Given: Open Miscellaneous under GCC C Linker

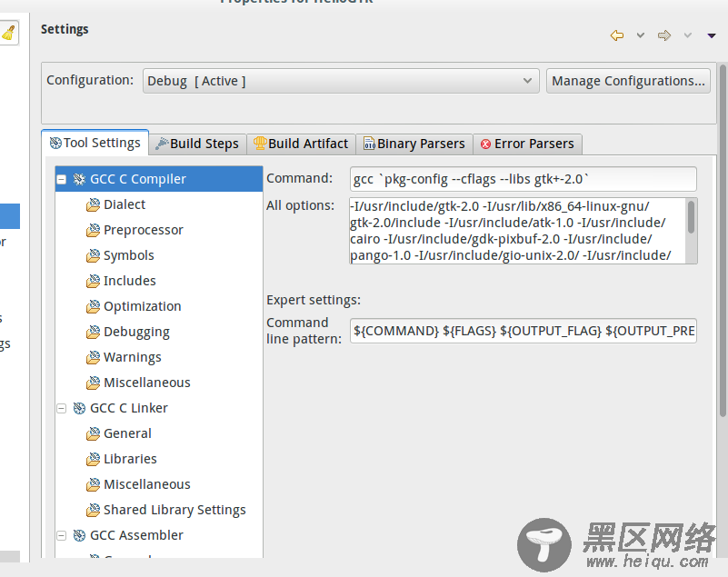Looking at the screenshot, I should [x=146, y=484].
